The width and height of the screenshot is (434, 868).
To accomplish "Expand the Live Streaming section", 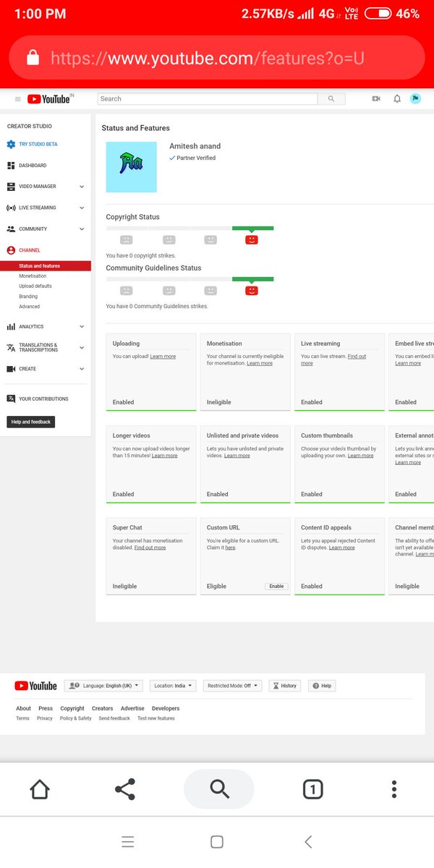I will 82,208.
